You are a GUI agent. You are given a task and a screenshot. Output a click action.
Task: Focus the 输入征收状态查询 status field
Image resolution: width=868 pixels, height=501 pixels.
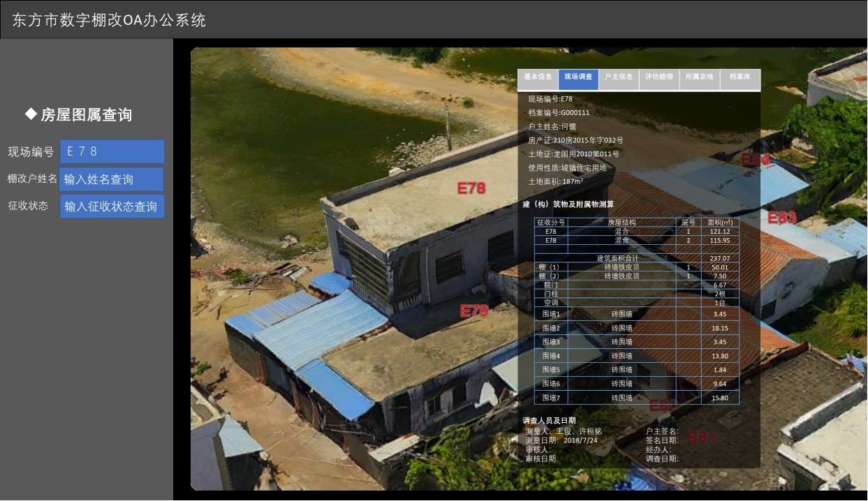click(x=112, y=207)
